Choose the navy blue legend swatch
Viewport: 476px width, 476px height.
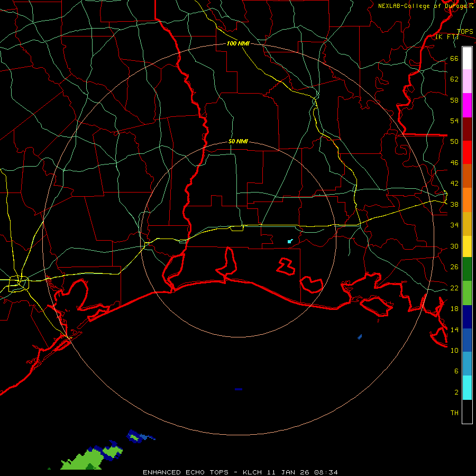pos(467,317)
